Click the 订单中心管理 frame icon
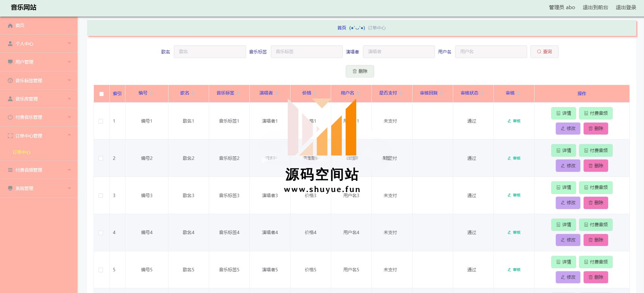The width and height of the screenshot is (644, 293). pos(10,136)
